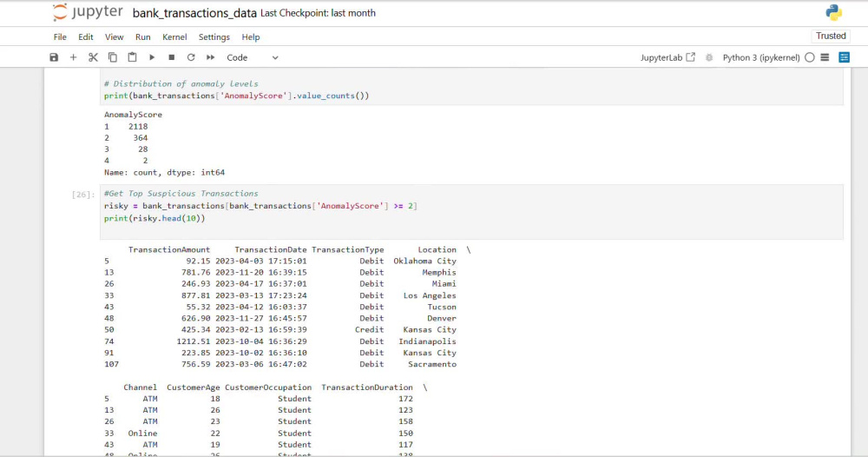
Task: Insert a cell below with plus icon
Action: pos(73,57)
